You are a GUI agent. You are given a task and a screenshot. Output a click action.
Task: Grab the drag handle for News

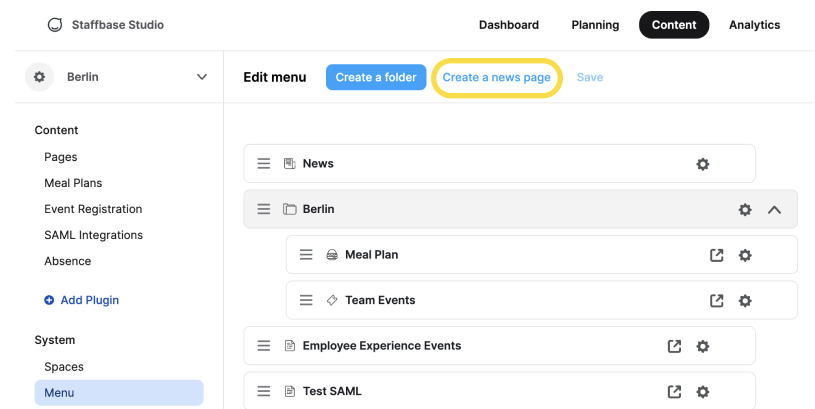pos(264,164)
